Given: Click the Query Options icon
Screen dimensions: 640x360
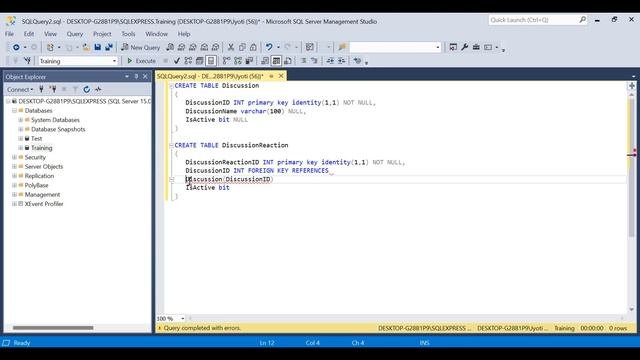Looking at the screenshot, I should coord(200,61).
